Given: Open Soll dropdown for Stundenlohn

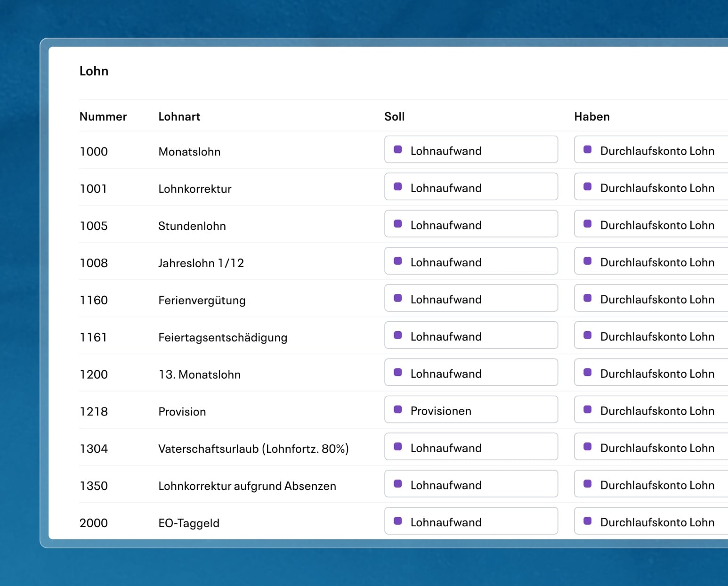Looking at the screenshot, I should 471,224.
